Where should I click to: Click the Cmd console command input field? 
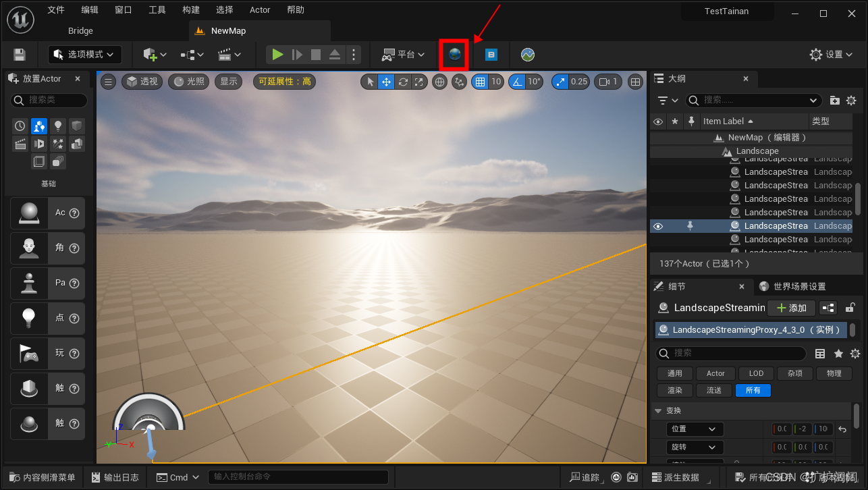tap(297, 477)
